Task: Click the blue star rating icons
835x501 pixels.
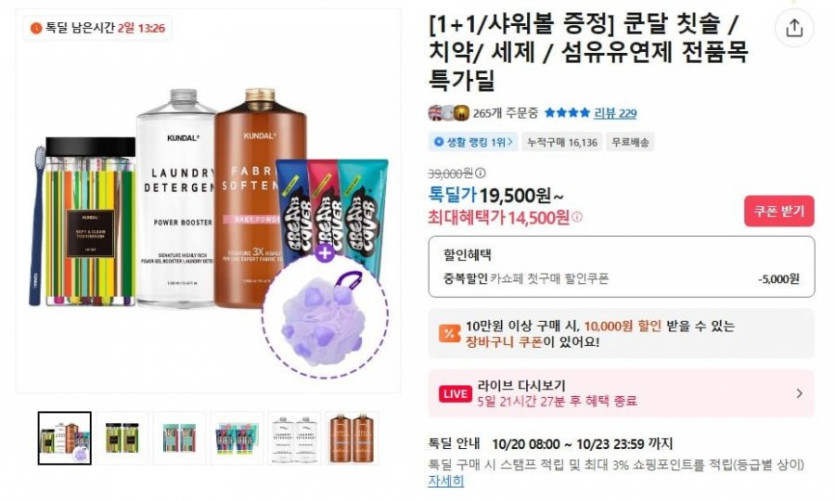Action: (x=567, y=113)
